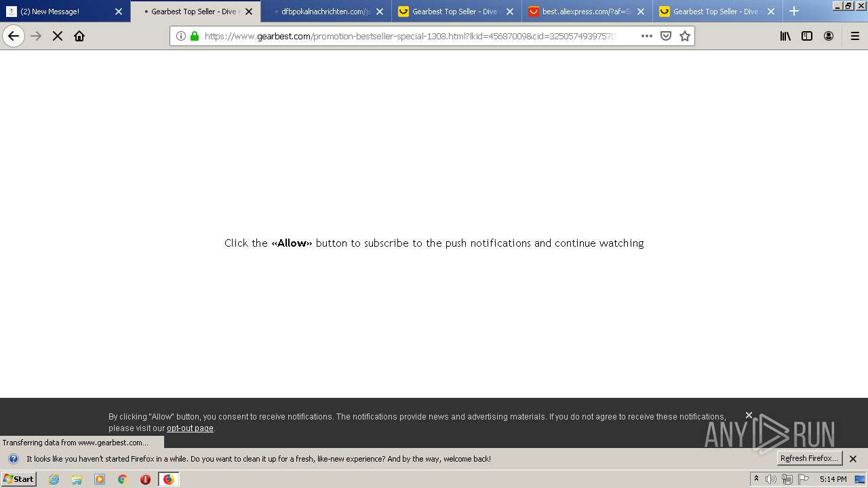
Task: Close the (2) New Message! tab
Action: coord(119,12)
